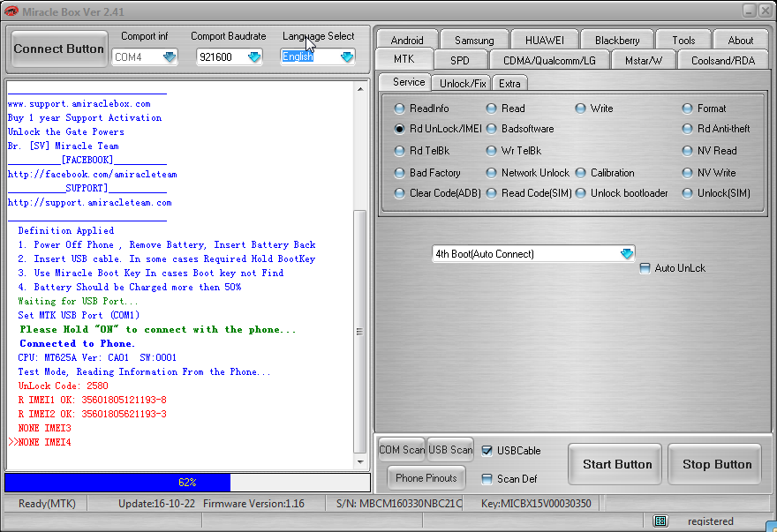Switch to CDMA/Qualcomm/LG tab
Screen dimensions: 777x532
click(x=549, y=60)
